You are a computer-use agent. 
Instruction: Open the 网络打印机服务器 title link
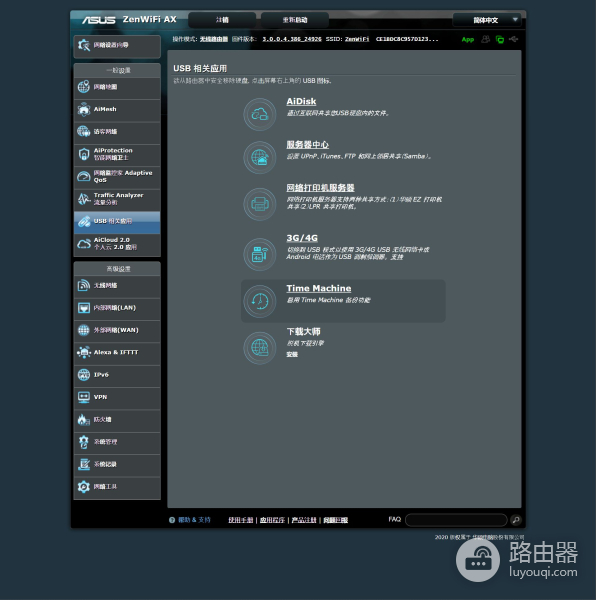click(321, 188)
